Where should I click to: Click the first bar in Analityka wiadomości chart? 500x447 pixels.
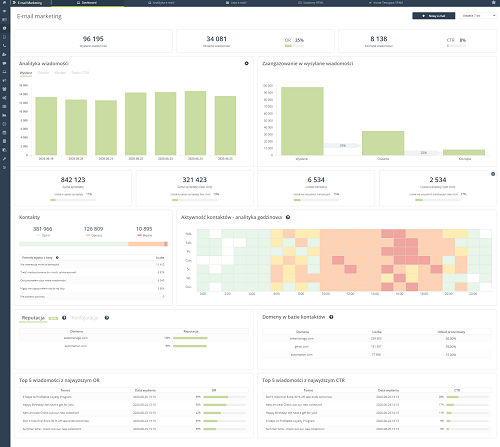coord(46,126)
